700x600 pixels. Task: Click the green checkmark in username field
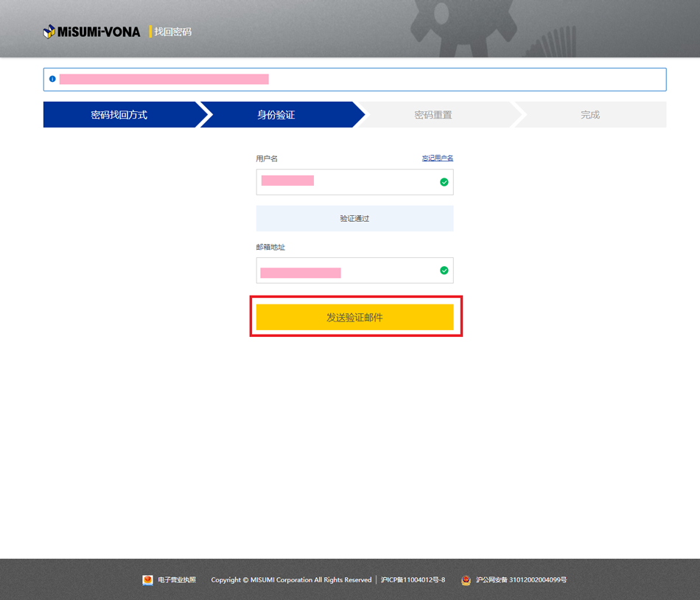click(x=444, y=182)
